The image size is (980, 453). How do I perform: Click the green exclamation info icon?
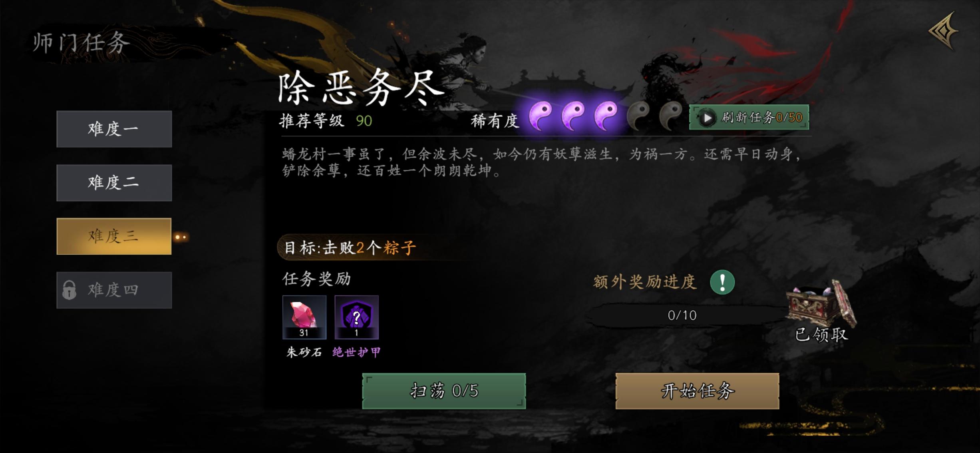[x=722, y=282]
